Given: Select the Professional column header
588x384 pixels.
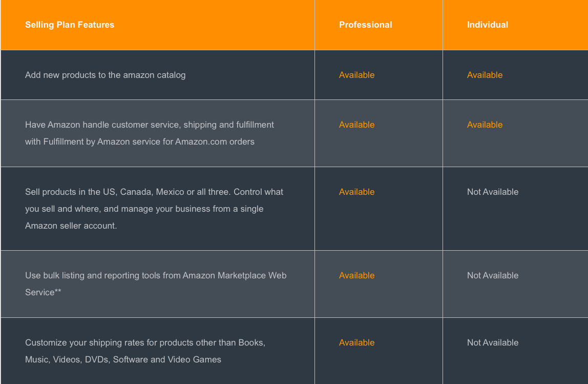Looking at the screenshot, I should (x=365, y=25).
